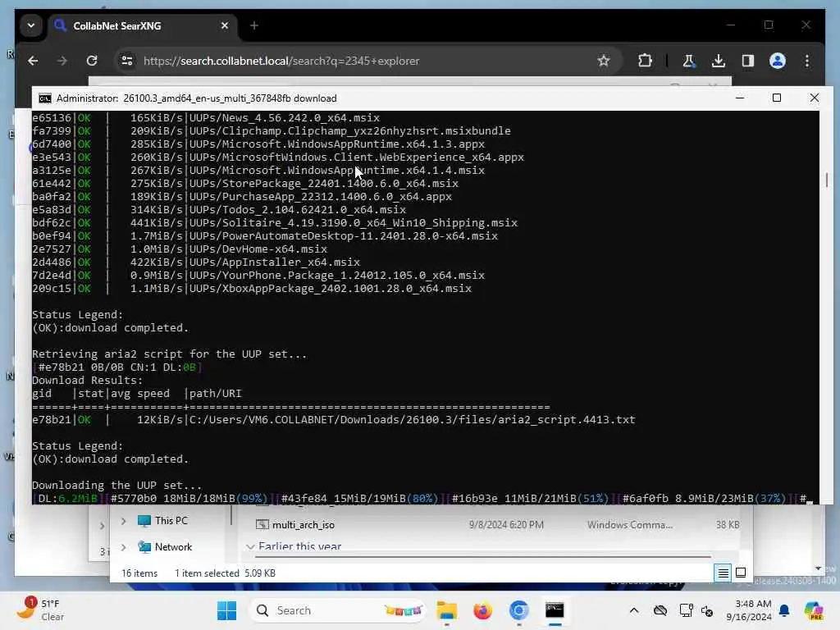Open Firefox from taskbar
This screenshot has width=840, height=630.
pyautogui.click(x=482, y=610)
